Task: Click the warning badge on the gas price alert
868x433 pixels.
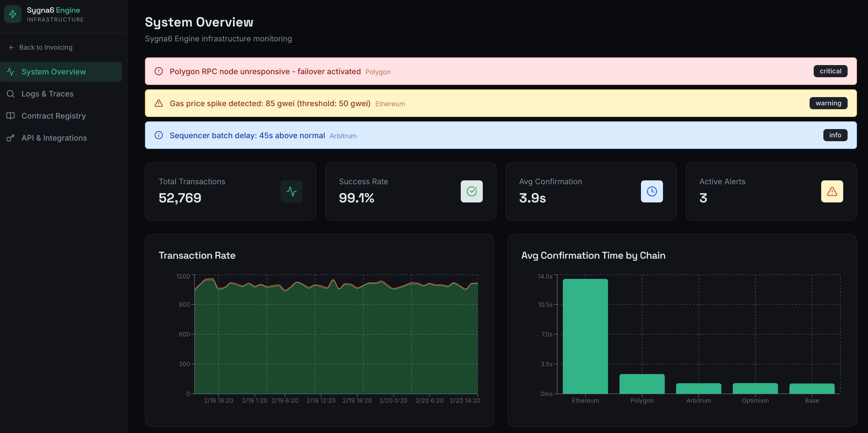Action: tap(828, 103)
